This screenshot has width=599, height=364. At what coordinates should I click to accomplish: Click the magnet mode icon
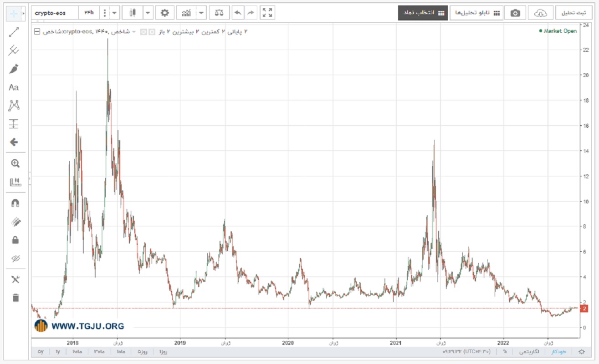point(15,203)
